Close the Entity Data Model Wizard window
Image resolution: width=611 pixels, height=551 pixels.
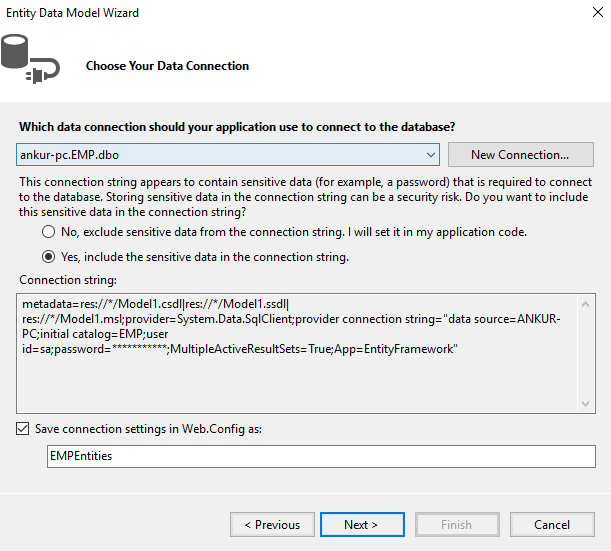[x=586, y=14]
